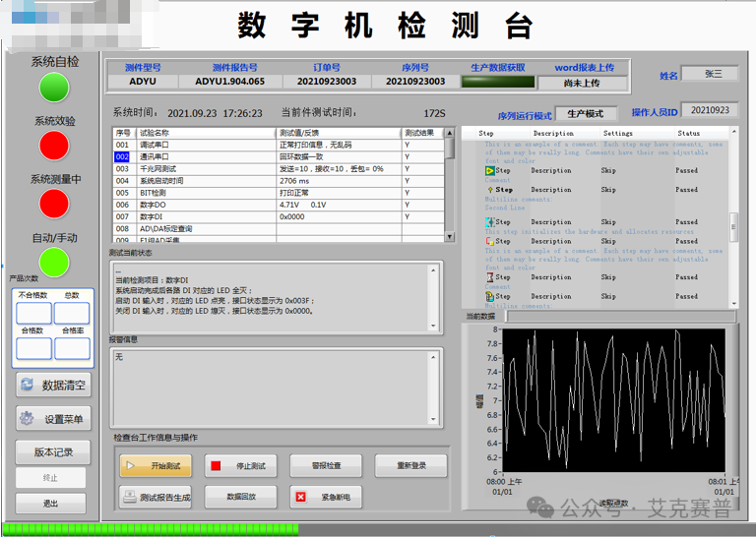This screenshot has height=538, width=756.
Task: Click the 重新登录 button
Action: click(x=410, y=466)
